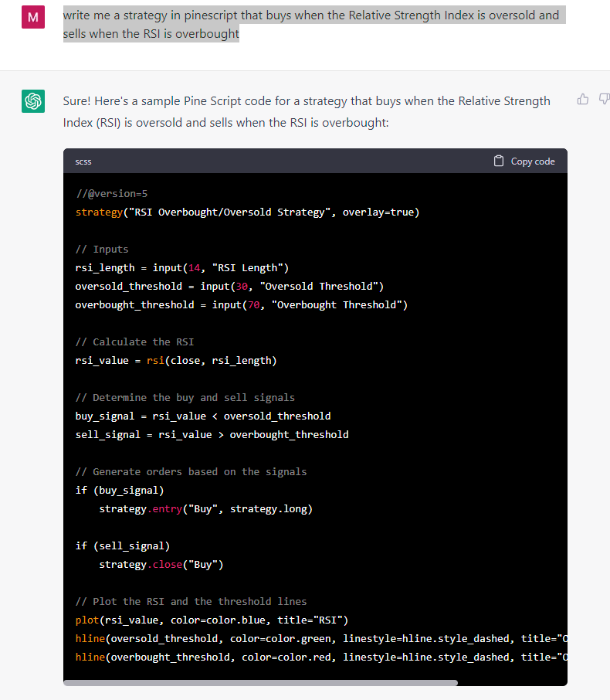Click the code block's horizontal scrollbar

coord(260,682)
